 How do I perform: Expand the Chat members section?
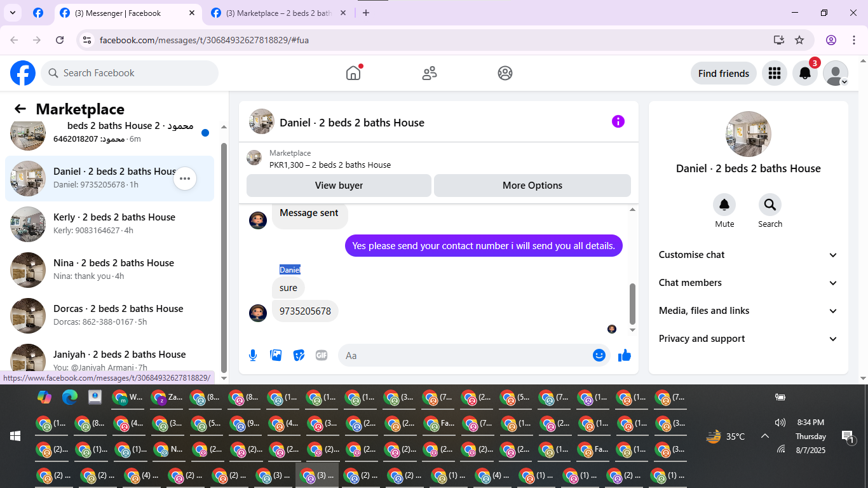749,283
